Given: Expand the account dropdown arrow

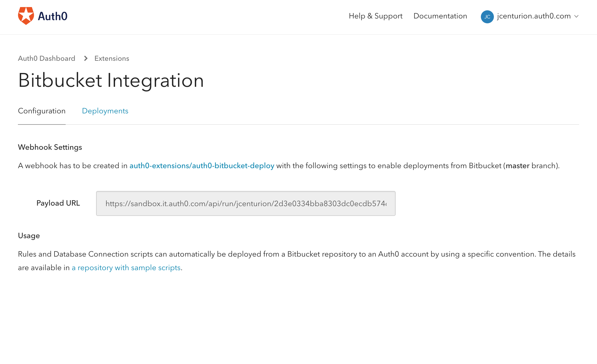Looking at the screenshot, I should point(576,16).
